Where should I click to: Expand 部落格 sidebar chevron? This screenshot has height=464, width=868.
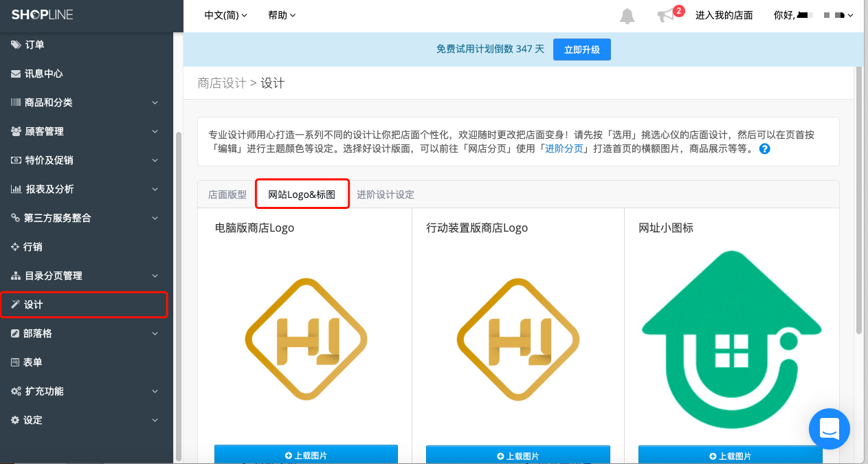[155, 333]
